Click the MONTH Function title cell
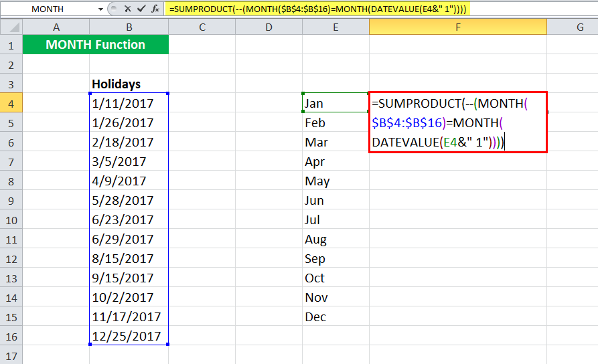The width and height of the screenshot is (598, 364). coord(95,45)
